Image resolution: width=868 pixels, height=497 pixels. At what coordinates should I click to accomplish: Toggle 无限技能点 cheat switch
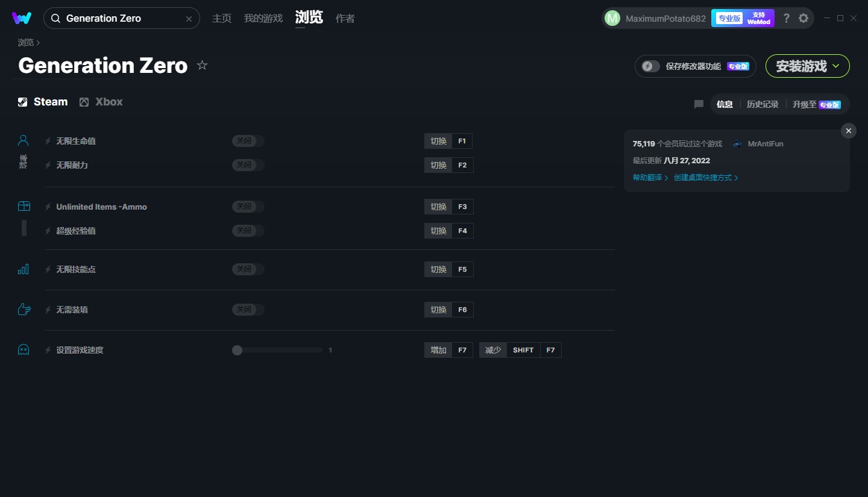click(248, 269)
